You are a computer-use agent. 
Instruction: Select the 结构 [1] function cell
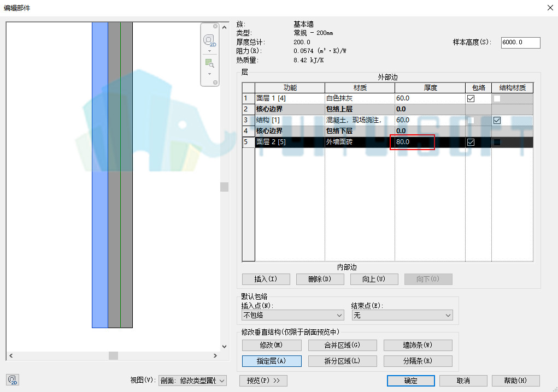click(290, 120)
